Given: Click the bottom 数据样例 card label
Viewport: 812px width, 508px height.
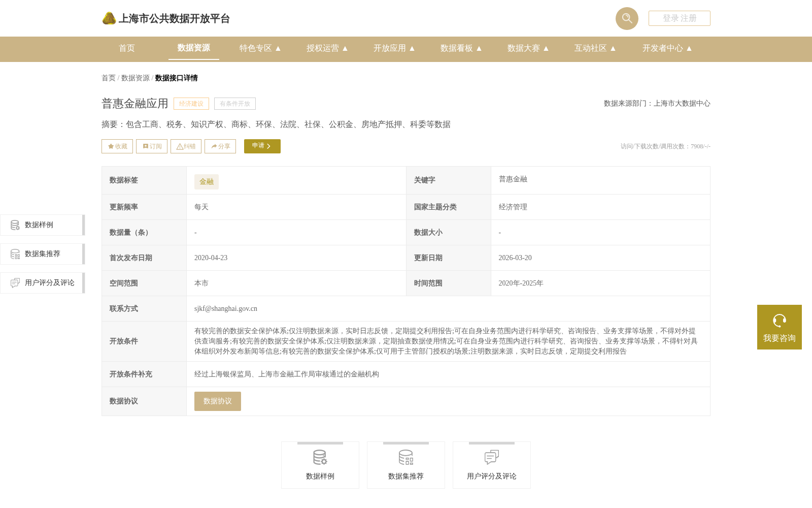Looking at the screenshot, I should click(x=320, y=477).
